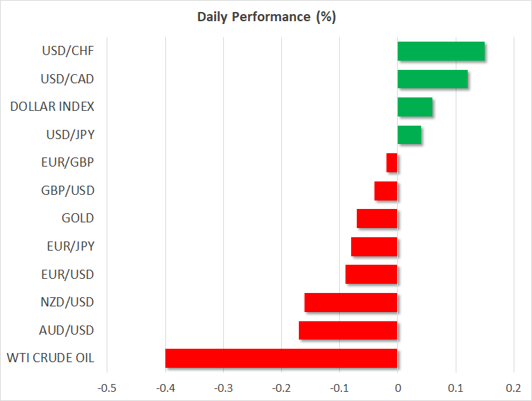Click the 0 axis tick label
The height and width of the screenshot is (401, 532).
click(398, 388)
